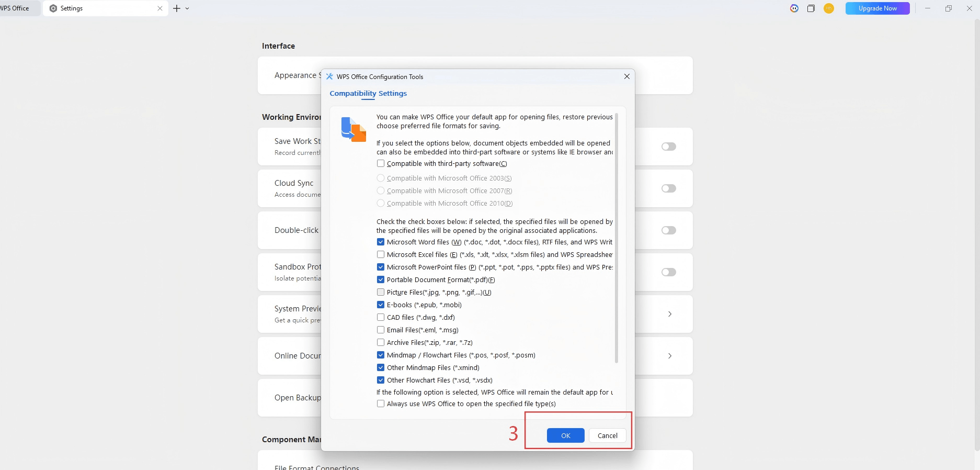Expand the System Preview row chevron
980x470 pixels.
(670, 314)
